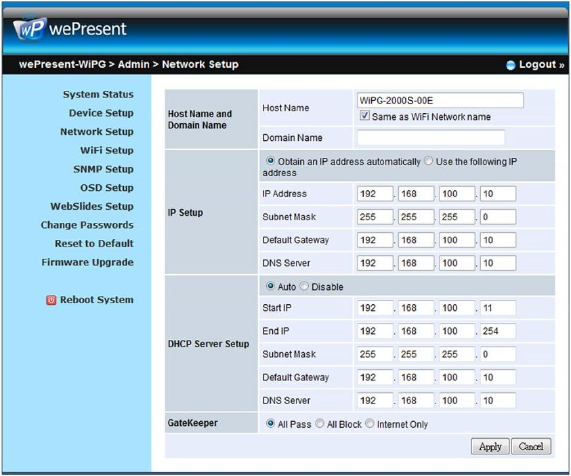Image resolution: width=571 pixels, height=476 pixels.
Task: Click the Apply button
Action: (x=490, y=447)
